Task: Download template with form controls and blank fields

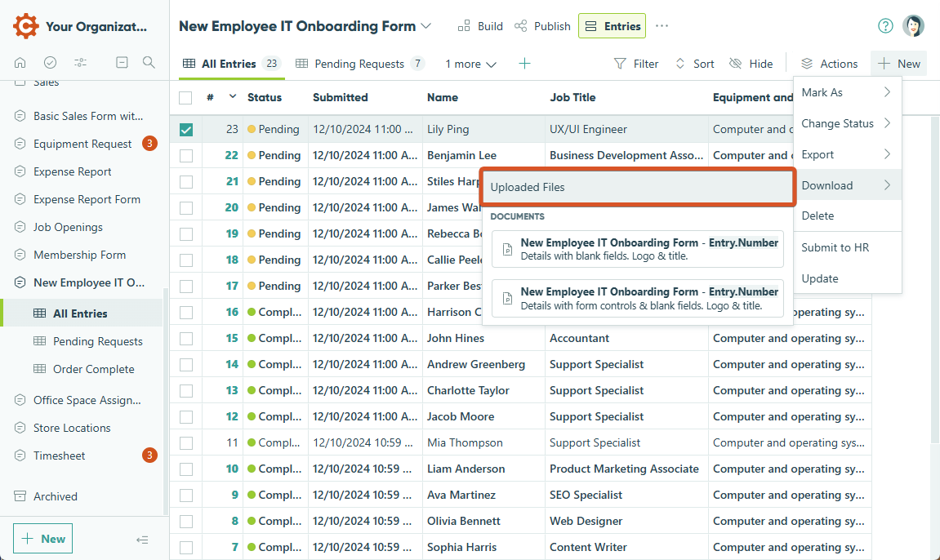Action: point(638,298)
